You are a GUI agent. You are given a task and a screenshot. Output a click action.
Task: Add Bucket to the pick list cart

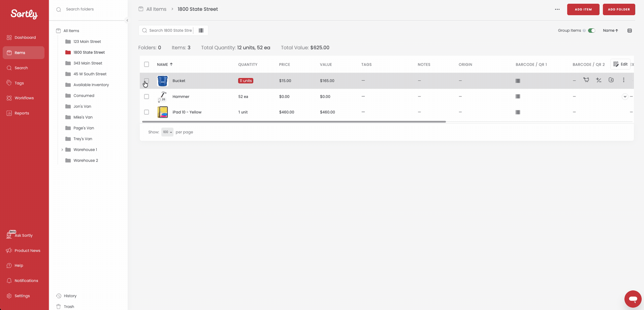[x=586, y=80]
